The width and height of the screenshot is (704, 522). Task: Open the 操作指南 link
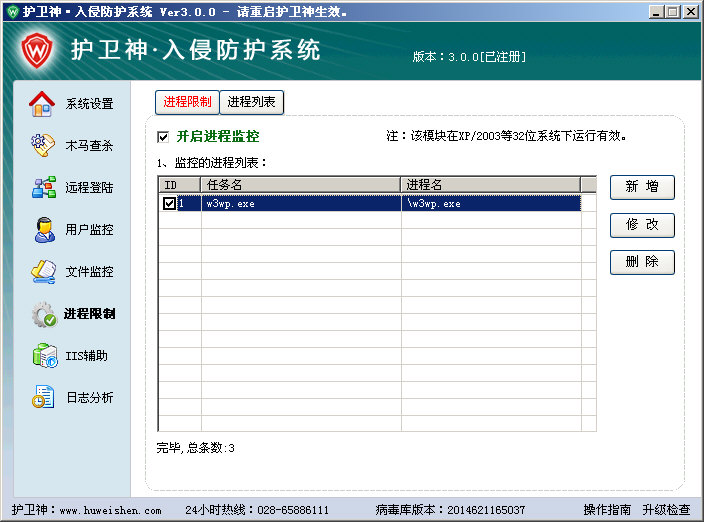click(607, 510)
